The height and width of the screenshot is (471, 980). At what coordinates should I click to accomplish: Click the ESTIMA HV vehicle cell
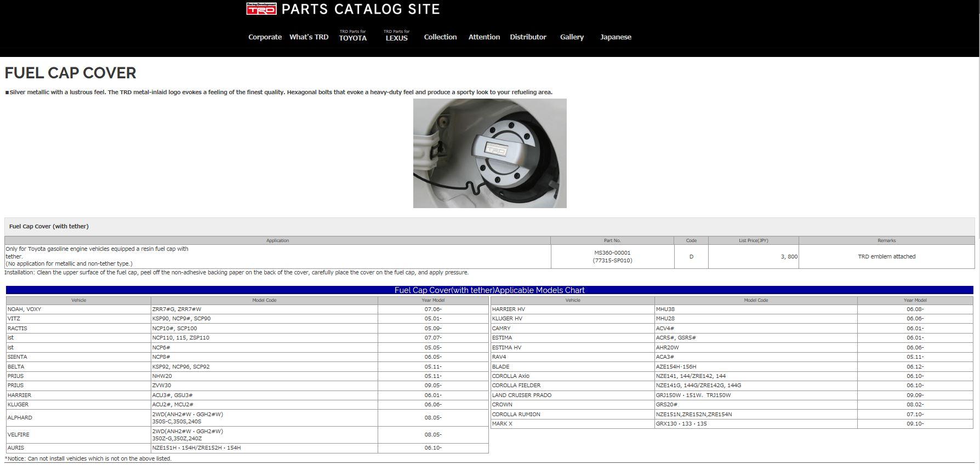[x=573, y=348]
